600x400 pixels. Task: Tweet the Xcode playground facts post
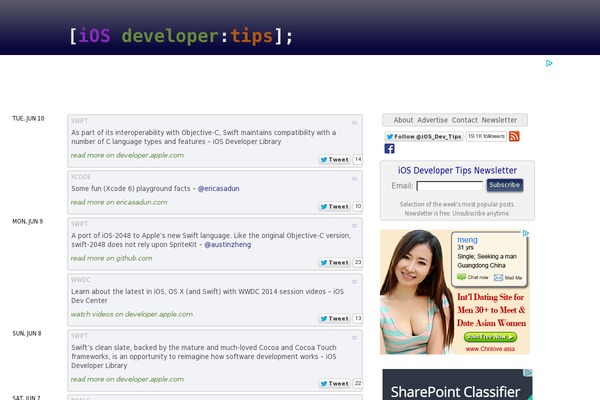[x=334, y=207]
